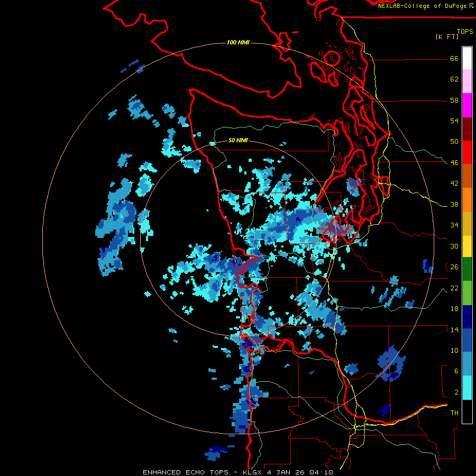
Task: Click the legend label '62'
Action: click(454, 79)
